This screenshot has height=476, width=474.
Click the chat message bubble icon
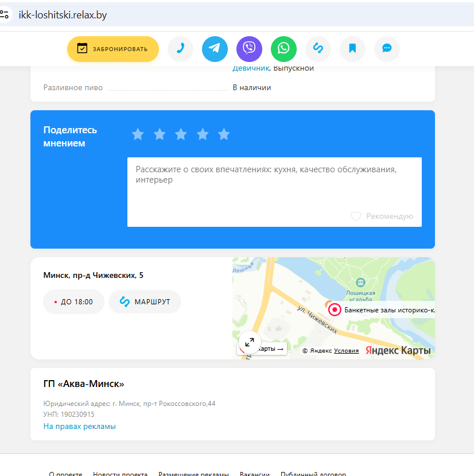click(x=387, y=49)
